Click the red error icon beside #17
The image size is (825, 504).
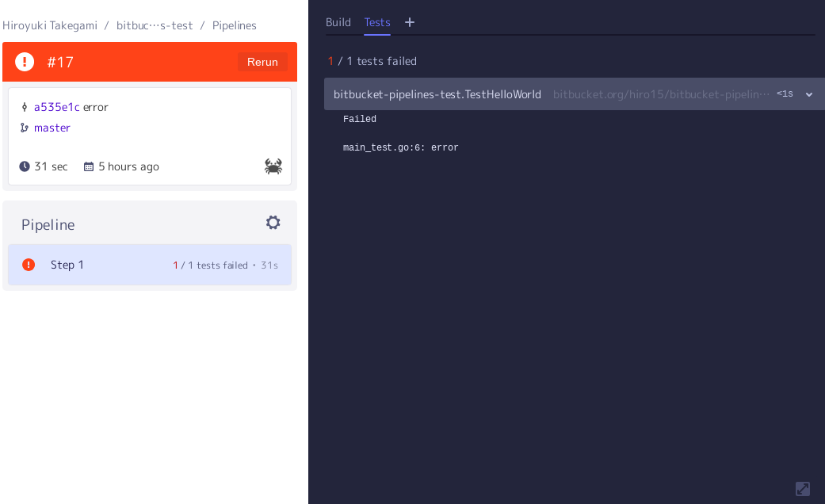point(25,62)
